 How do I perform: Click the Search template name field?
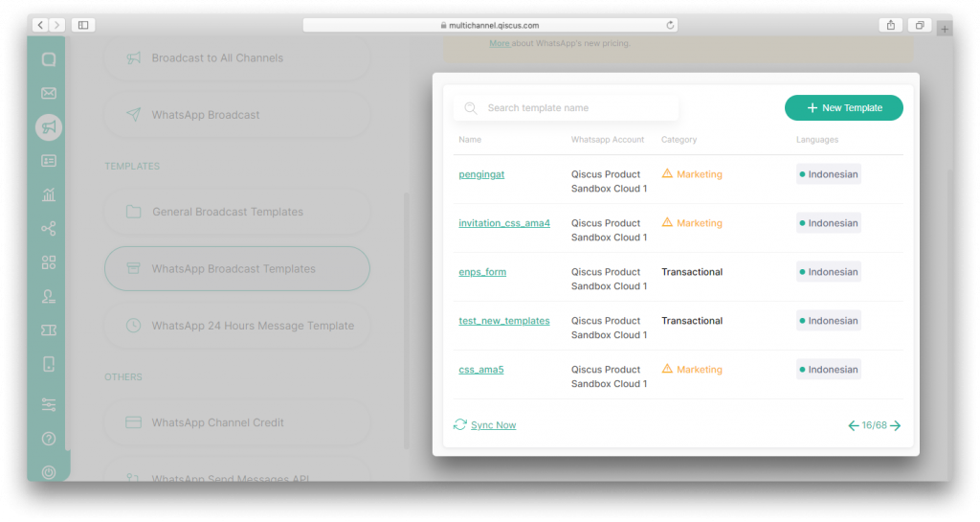click(x=574, y=108)
